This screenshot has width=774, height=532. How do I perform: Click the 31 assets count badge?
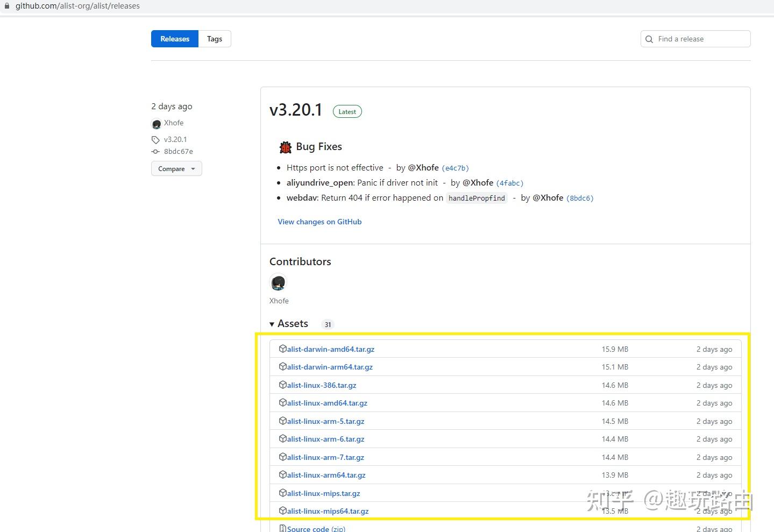(328, 324)
